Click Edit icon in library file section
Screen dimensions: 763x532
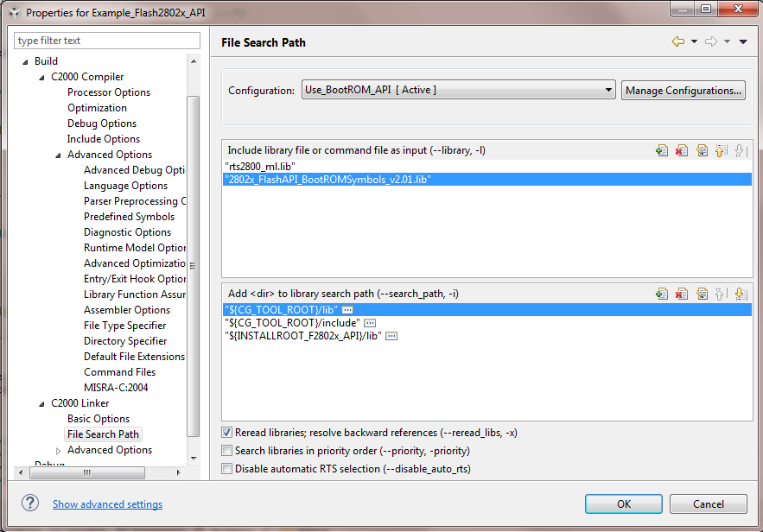point(701,150)
